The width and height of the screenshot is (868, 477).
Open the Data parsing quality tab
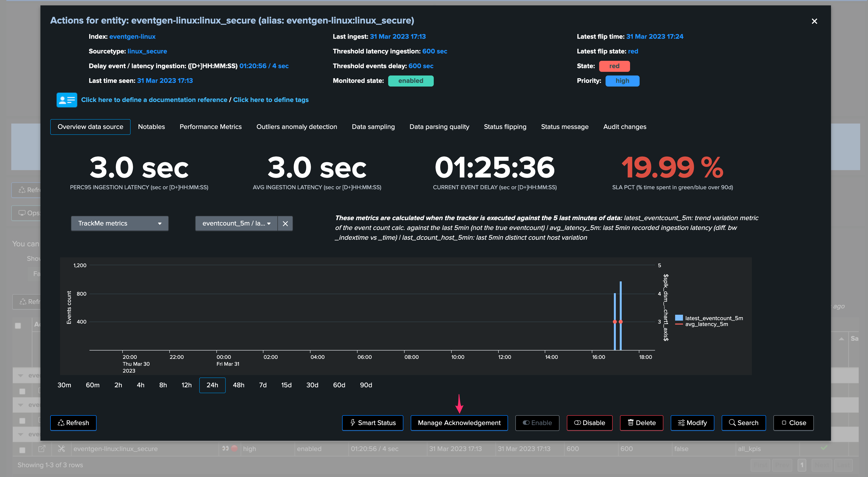click(439, 127)
